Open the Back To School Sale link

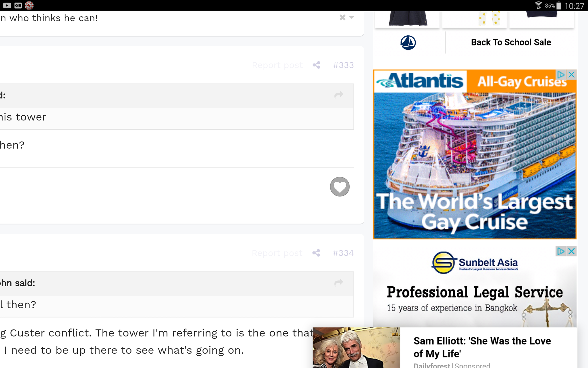coord(511,42)
